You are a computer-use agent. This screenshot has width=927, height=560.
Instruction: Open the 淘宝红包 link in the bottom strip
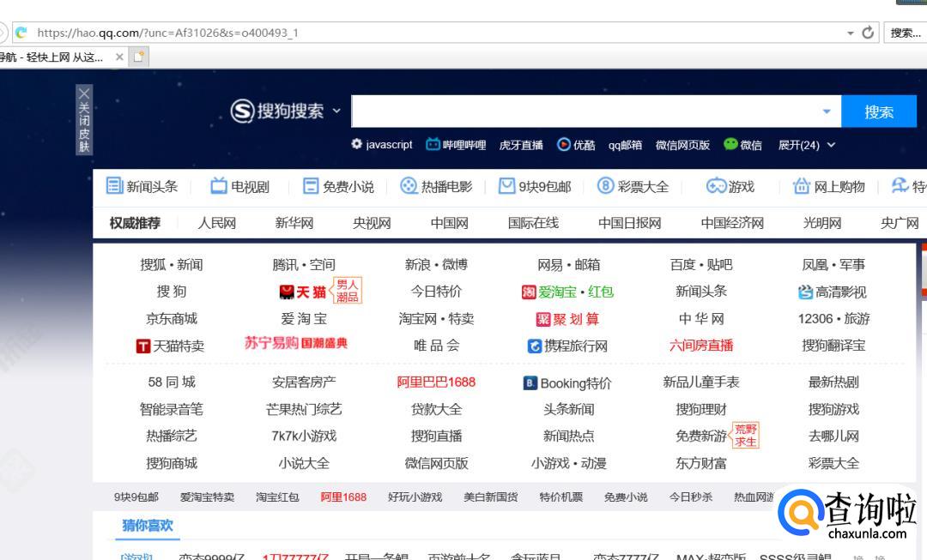277,497
